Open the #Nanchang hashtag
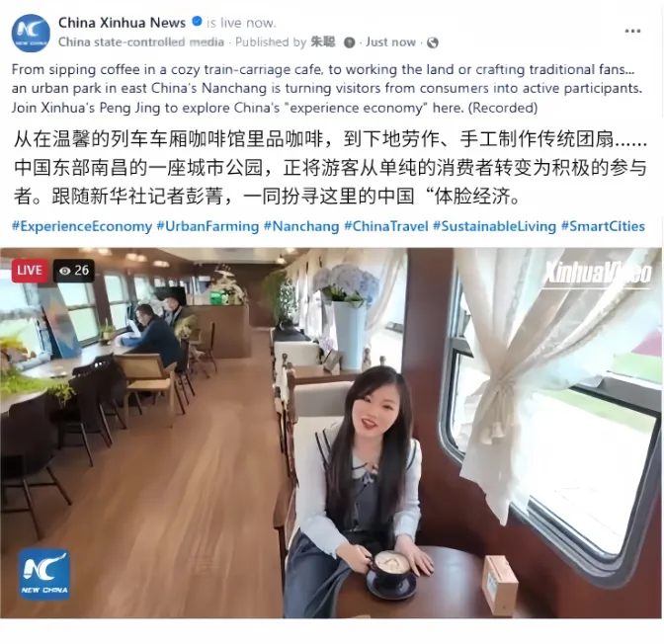 [x=301, y=226]
